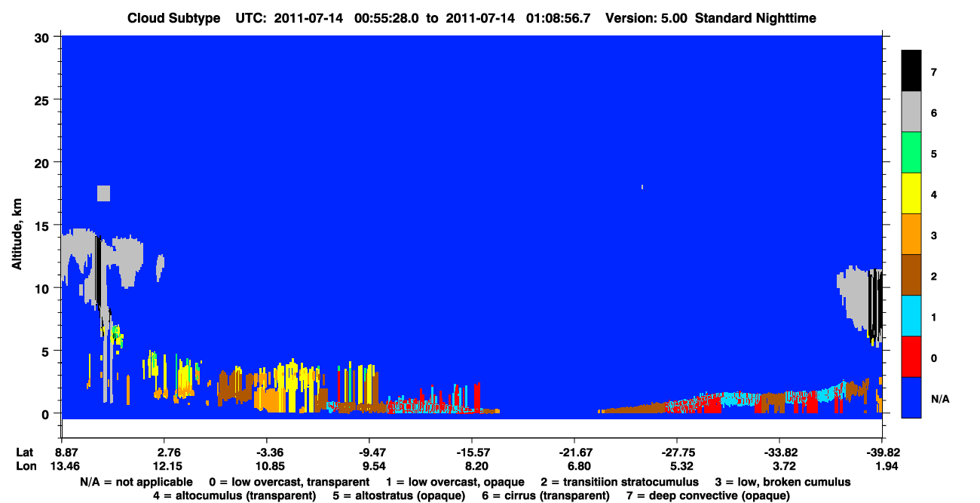Click the altitude tick label 15
This screenshot has width=980, height=503.
[x=44, y=225]
